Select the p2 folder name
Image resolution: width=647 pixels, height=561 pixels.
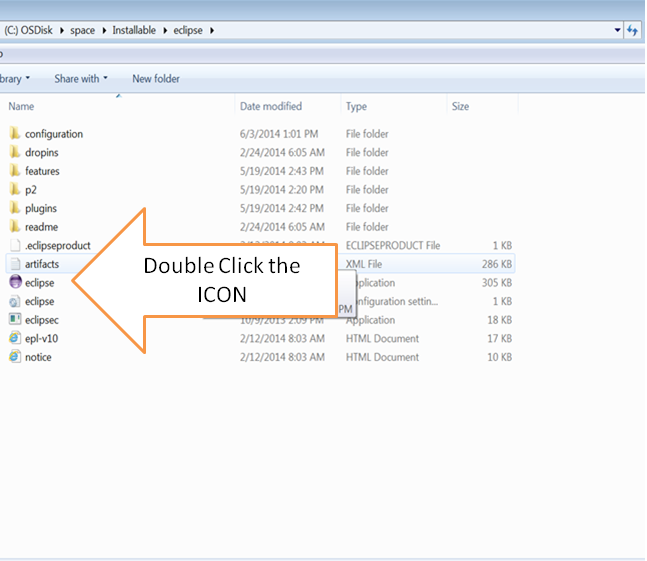31,190
